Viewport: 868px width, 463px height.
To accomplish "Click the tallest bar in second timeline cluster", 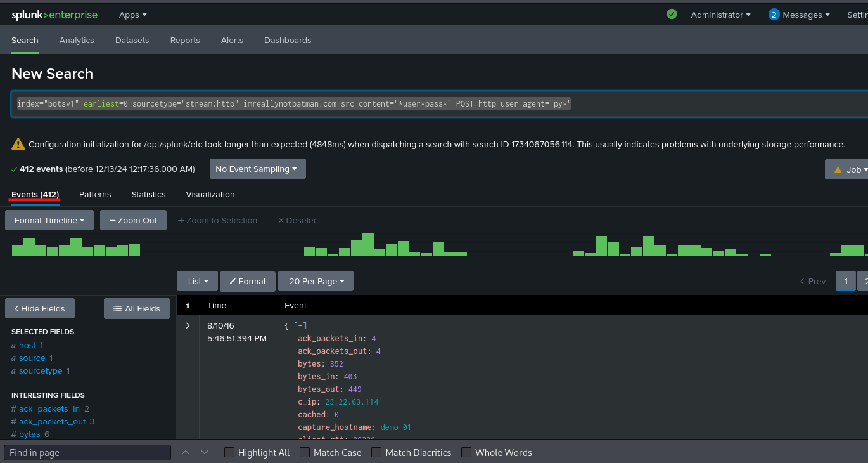I will 368,245.
